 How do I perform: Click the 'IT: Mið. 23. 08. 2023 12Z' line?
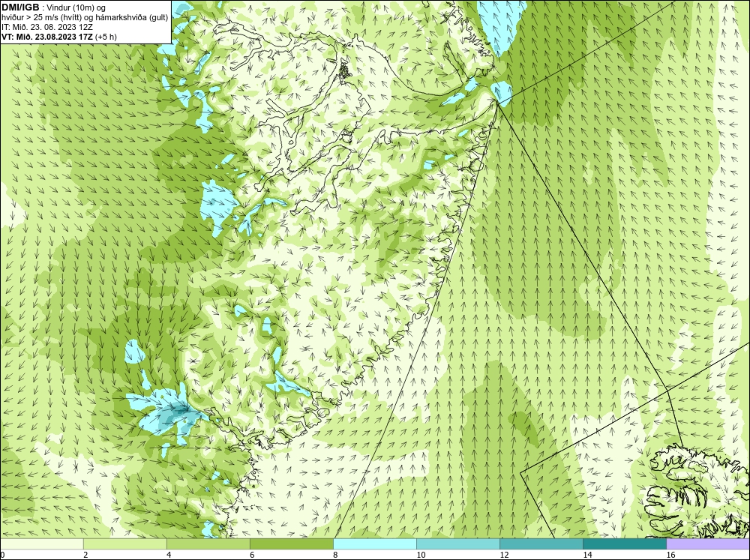tap(47, 27)
